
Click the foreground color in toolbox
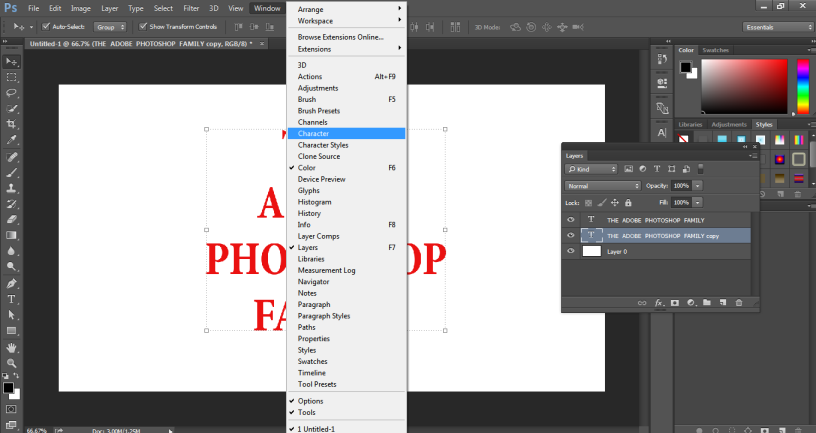coord(8,388)
